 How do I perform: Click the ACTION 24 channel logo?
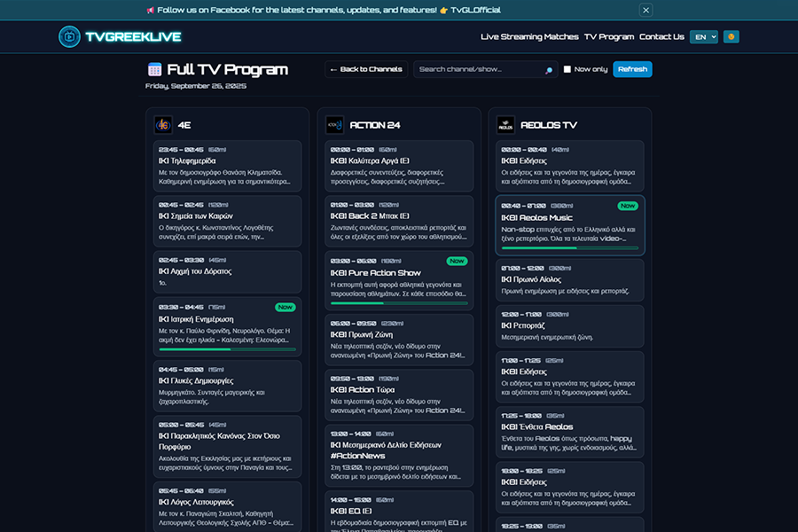click(335, 125)
